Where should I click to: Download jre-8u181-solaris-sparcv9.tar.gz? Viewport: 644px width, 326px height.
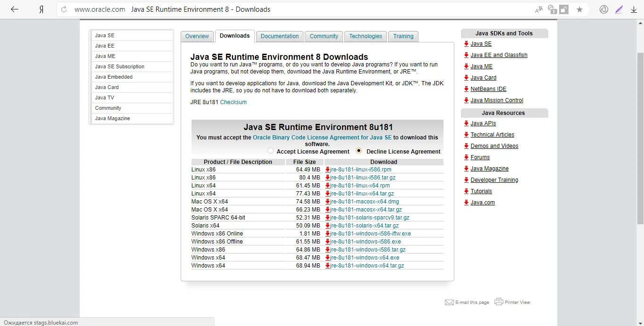pyautogui.click(x=370, y=218)
